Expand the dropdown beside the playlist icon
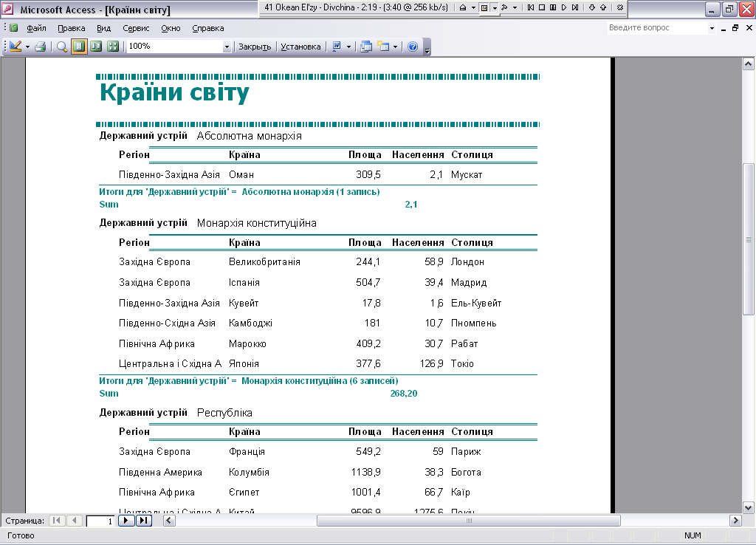 click(x=495, y=8)
